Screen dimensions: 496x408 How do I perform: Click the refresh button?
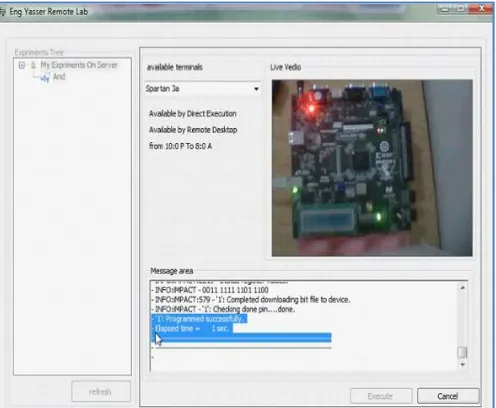click(101, 391)
